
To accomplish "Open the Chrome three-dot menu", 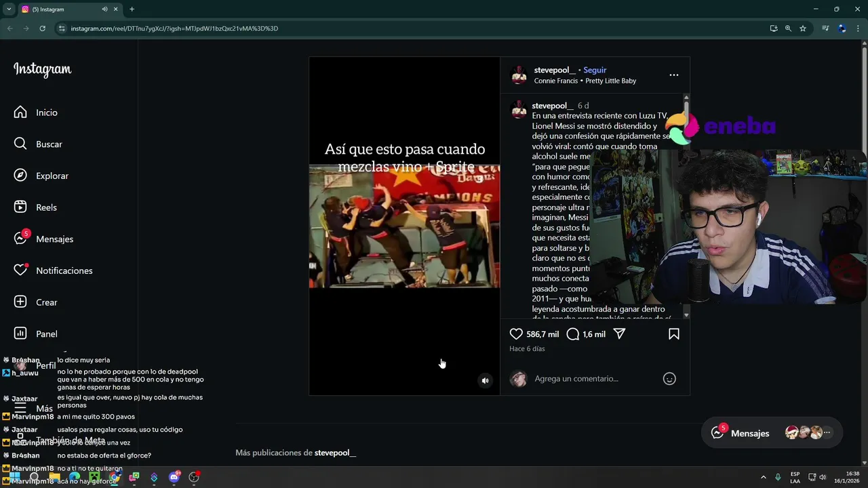I will point(857,28).
